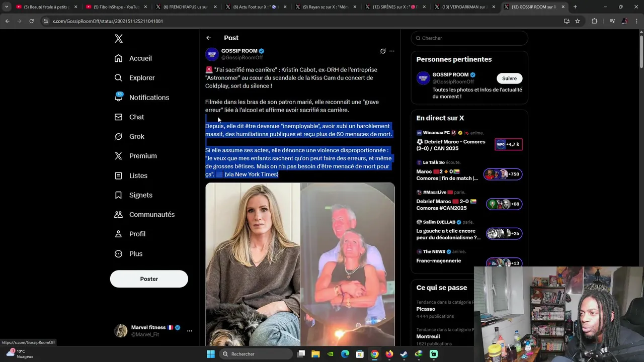Click the +88 listeners avatar badge

[x=504, y=204]
